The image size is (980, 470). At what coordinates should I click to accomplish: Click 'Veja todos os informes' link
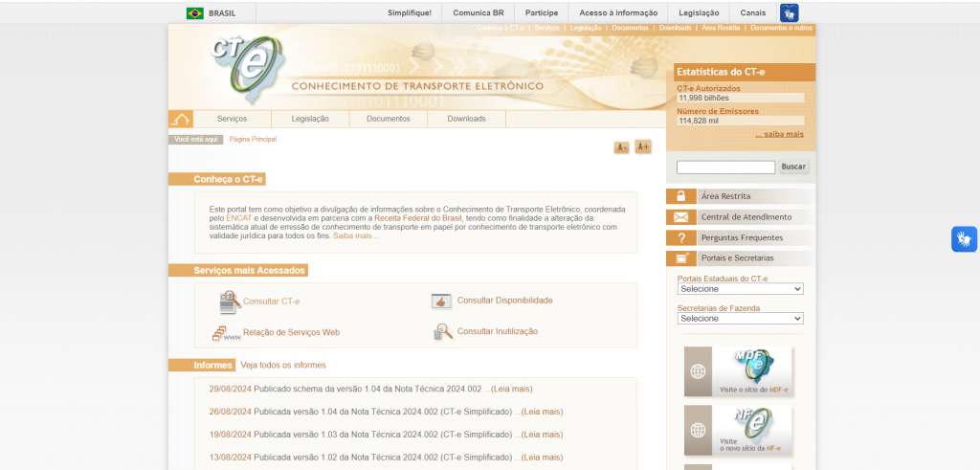click(x=283, y=365)
